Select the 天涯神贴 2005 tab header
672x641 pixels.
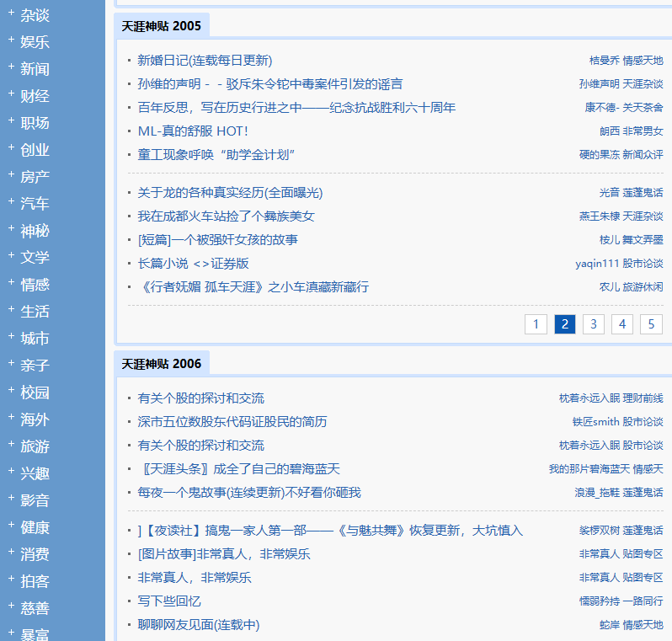click(162, 26)
